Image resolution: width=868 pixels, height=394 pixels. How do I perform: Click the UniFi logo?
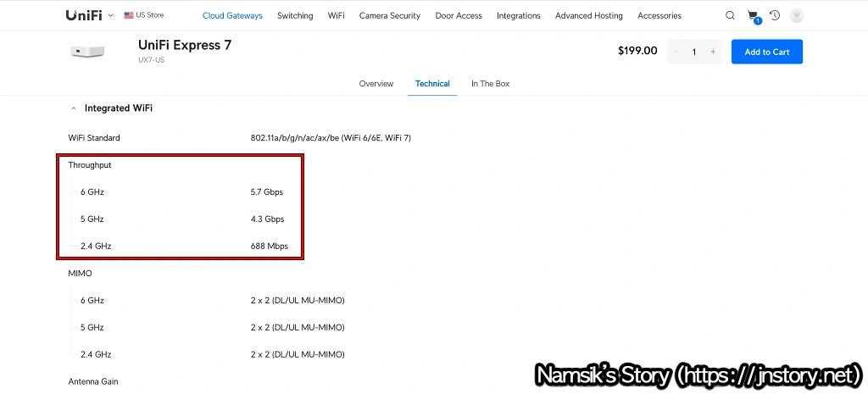tap(83, 15)
